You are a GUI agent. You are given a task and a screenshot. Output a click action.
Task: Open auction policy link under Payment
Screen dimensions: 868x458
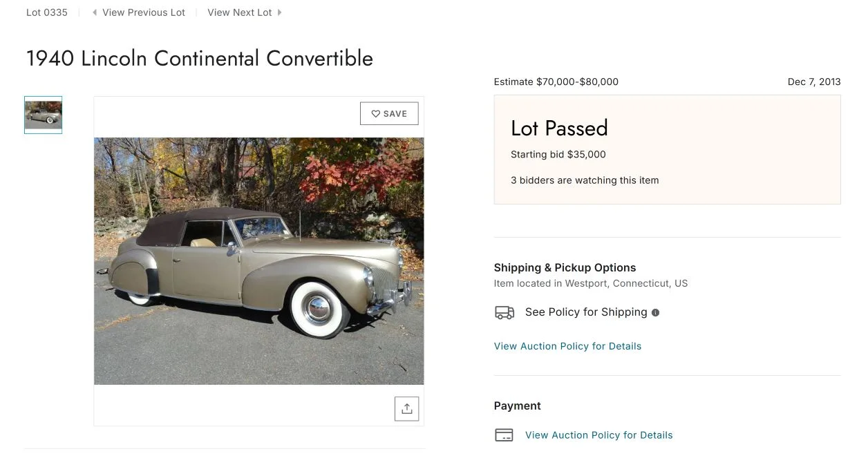point(598,435)
